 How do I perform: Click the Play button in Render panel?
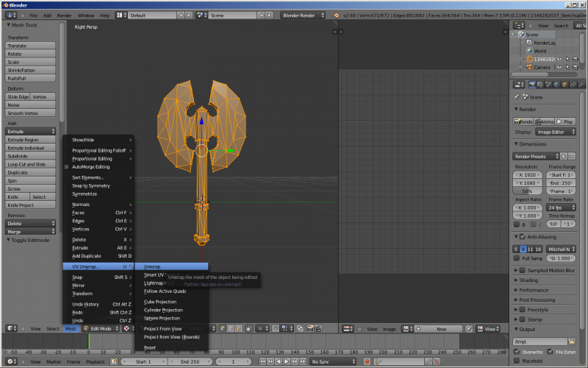click(565, 121)
